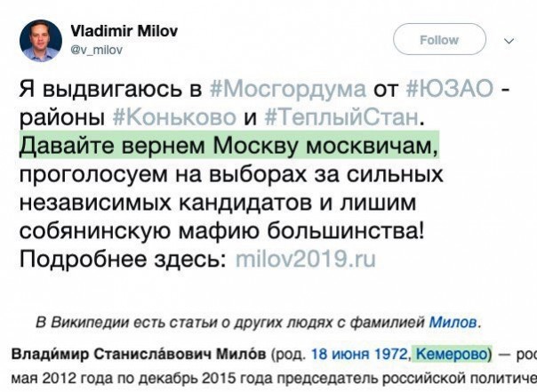Click the tweet line "собянинскую мафию большинства!"
Image resolution: width=537 pixels, height=392 pixels.
[221, 231]
